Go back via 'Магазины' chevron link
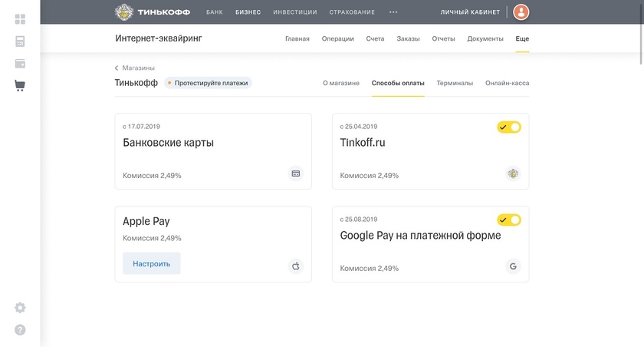Viewport: 644px width, 347px height. click(135, 68)
